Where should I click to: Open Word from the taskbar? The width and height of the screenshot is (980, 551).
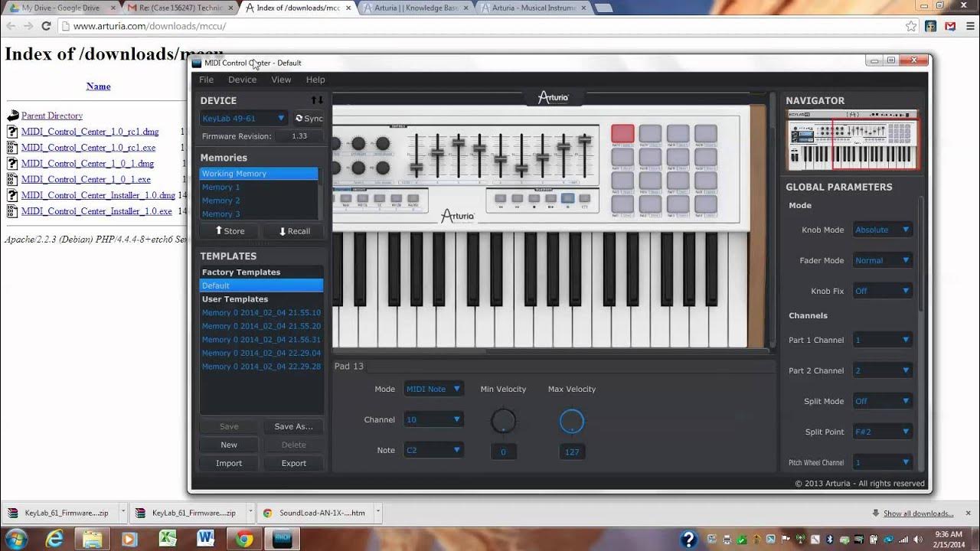point(205,539)
